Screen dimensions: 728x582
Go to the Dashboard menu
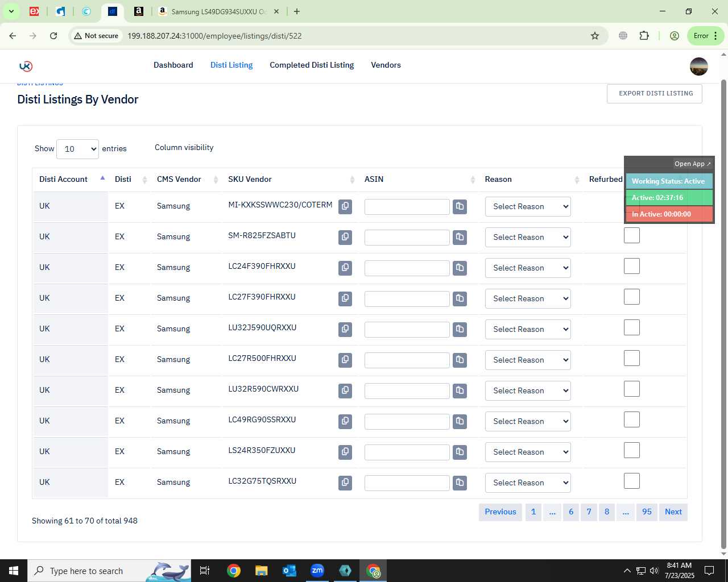point(173,65)
